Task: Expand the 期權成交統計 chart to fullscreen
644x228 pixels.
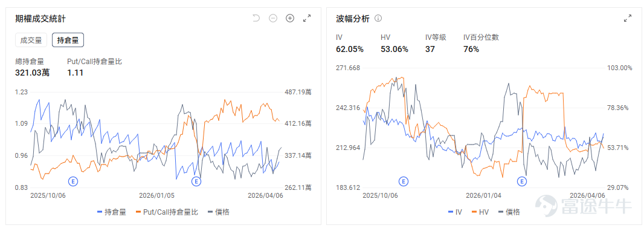Action: [307, 18]
